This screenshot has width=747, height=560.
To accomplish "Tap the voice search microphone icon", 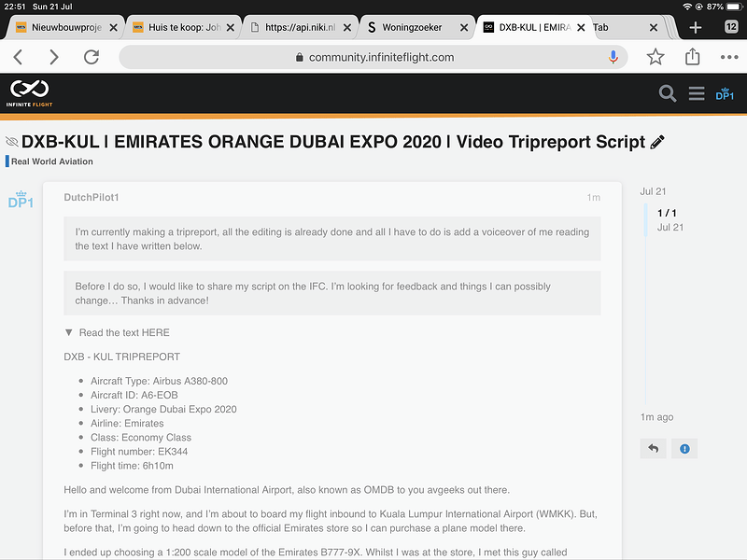I will [x=613, y=57].
